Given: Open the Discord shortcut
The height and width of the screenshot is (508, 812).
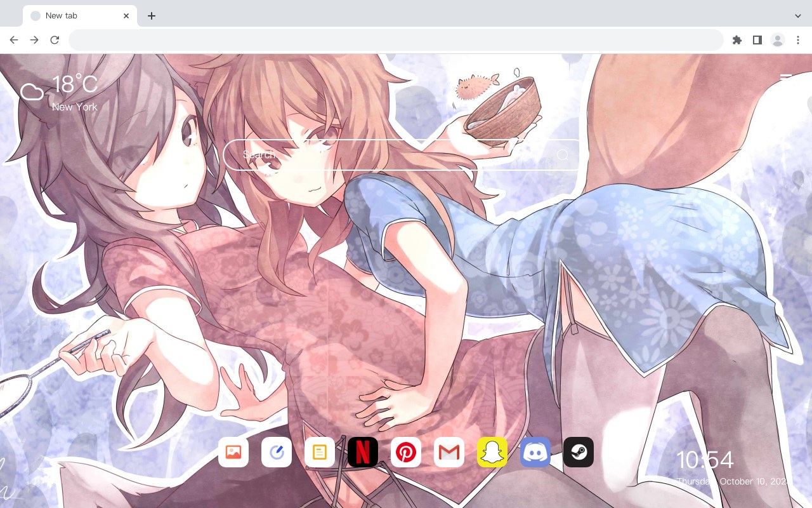Looking at the screenshot, I should pyautogui.click(x=535, y=452).
